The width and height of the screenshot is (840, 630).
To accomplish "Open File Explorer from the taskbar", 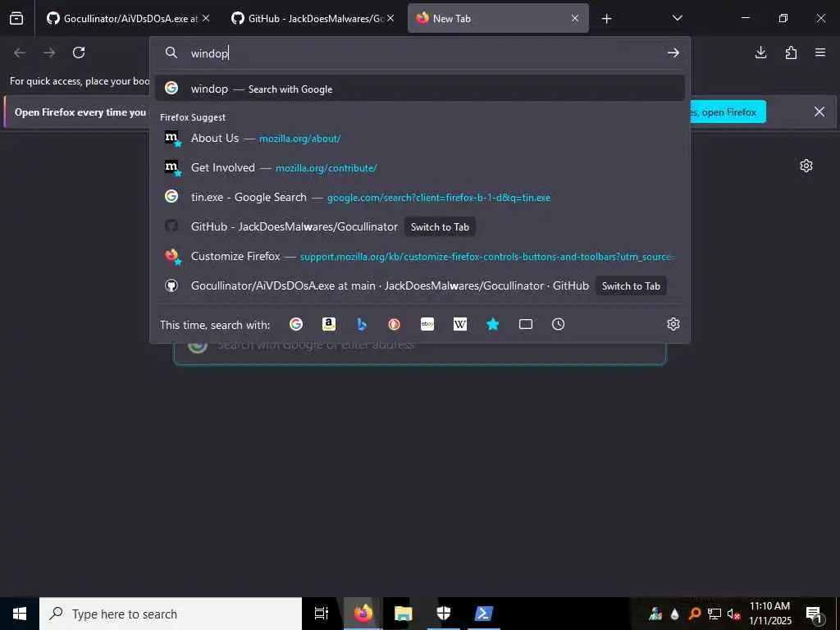I will click(403, 614).
